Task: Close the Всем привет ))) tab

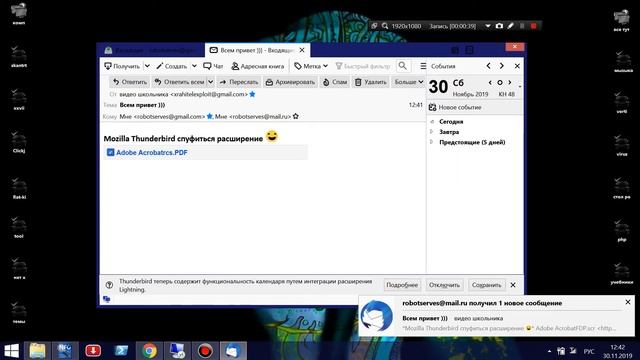Action: pos(302,50)
